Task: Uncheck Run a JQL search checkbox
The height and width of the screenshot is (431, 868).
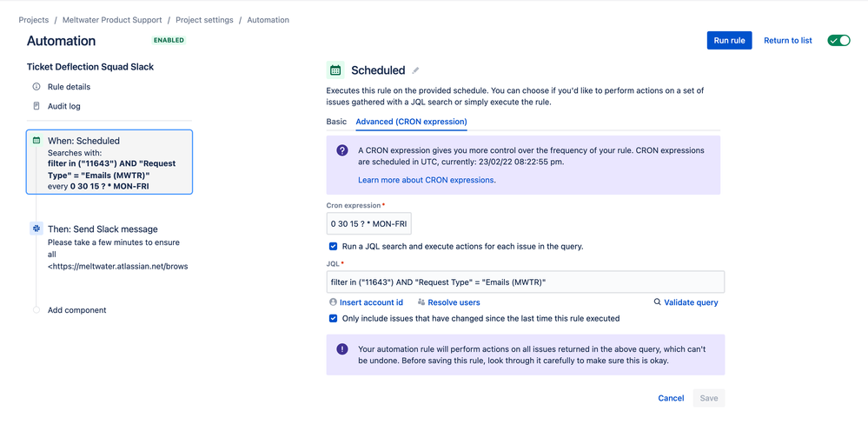Action: (334, 246)
